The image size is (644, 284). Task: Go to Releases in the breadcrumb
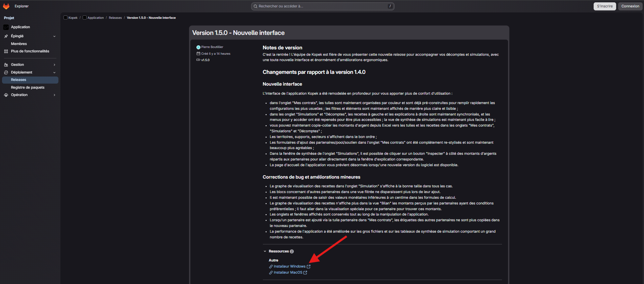[x=115, y=18]
